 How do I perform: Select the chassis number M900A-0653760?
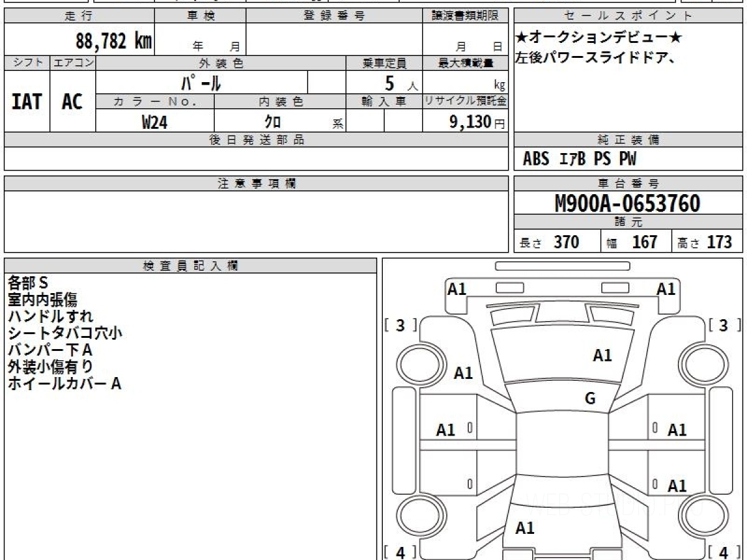click(x=627, y=203)
